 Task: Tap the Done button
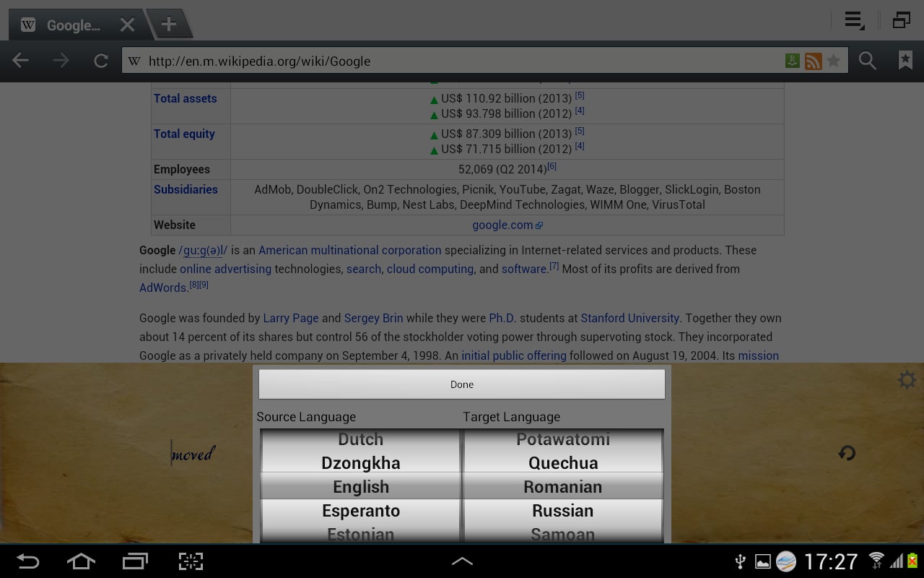tap(462, 384)
